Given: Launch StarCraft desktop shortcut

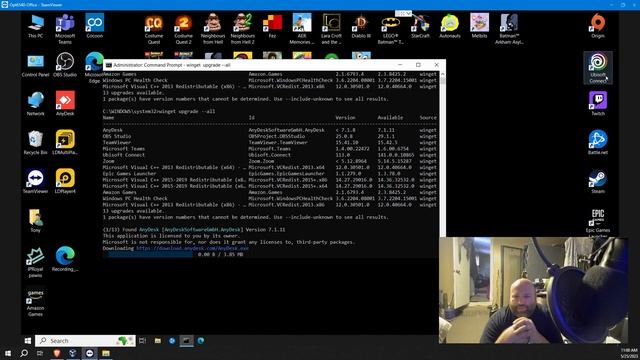Looking at the screenshot, I should (x=420, y=26).
